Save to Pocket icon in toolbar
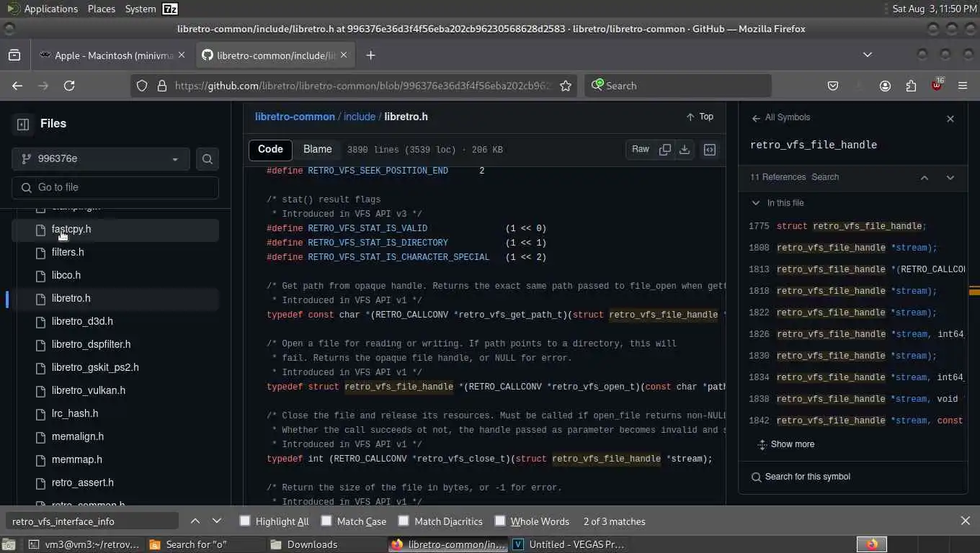The width and height of the screenshot is (980, 553). pyautogui.click(x=833, y=86)
